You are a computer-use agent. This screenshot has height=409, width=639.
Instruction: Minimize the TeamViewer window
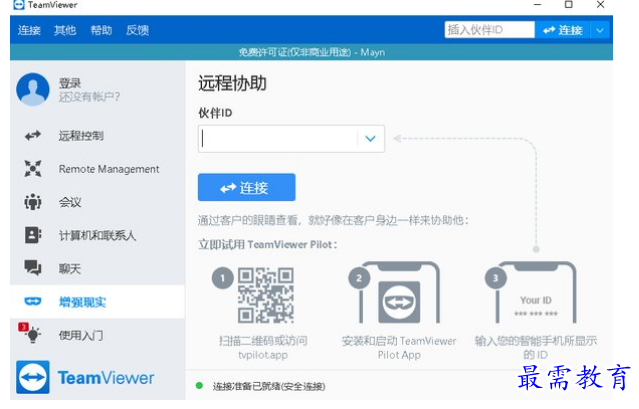538,5
